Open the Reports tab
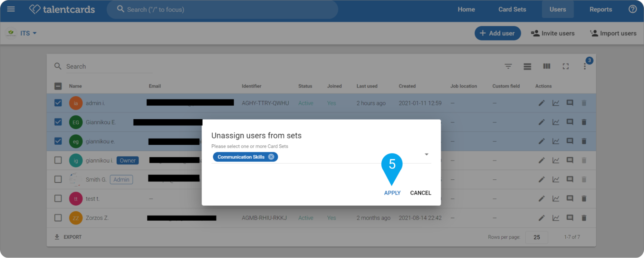The height and width of the screenshot is (258, 644). click(601, 9)
